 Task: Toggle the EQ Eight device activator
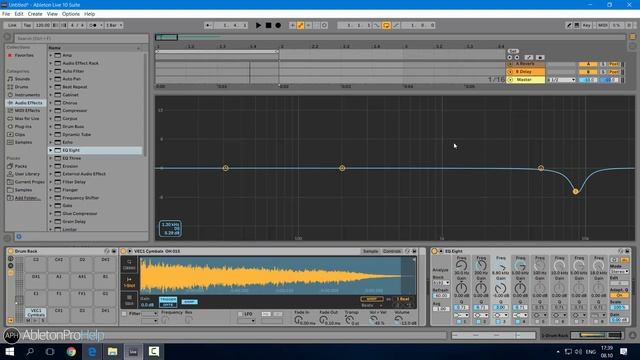tap(434, 251)
